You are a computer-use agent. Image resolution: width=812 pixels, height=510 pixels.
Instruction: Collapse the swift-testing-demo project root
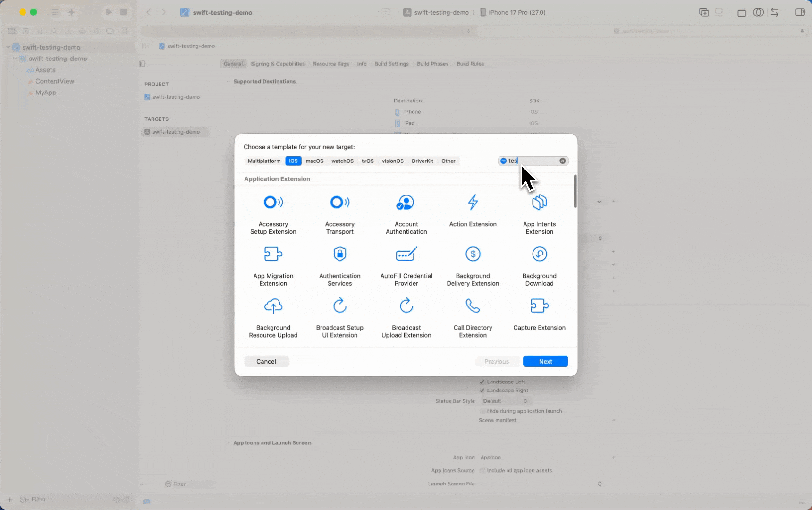pos(8,47)
